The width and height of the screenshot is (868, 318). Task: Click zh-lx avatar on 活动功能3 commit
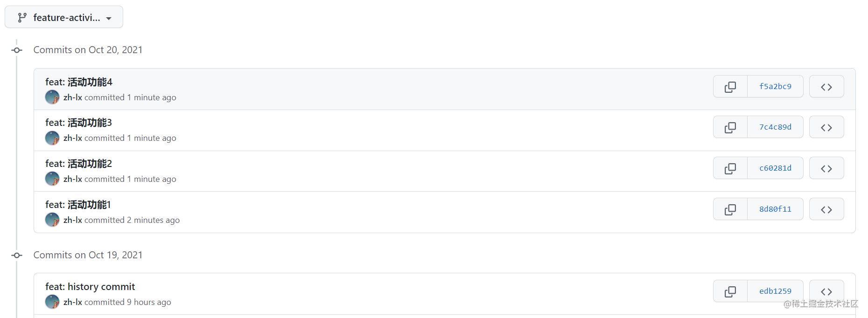coord(52,138)
